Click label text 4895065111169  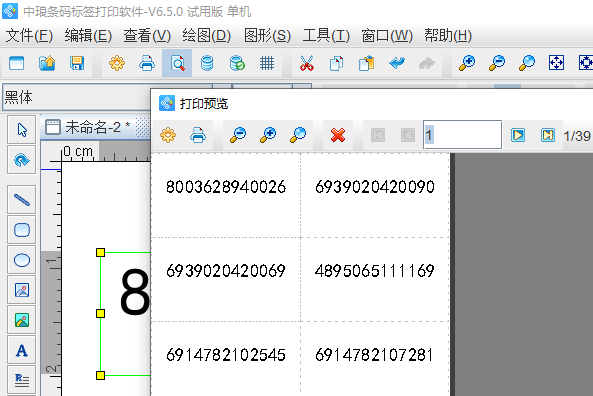374,271
